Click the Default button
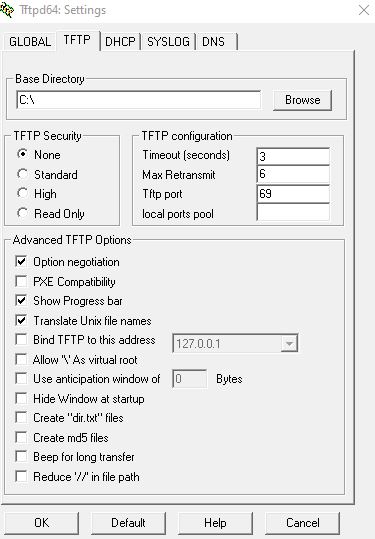375x539 pixels. [x=128, y=523]
